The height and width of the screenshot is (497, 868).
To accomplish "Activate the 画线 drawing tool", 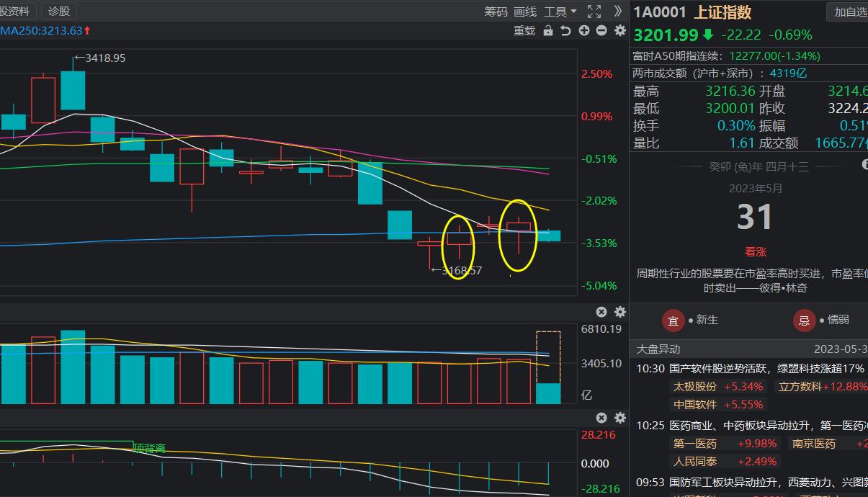I will (525, 12).
